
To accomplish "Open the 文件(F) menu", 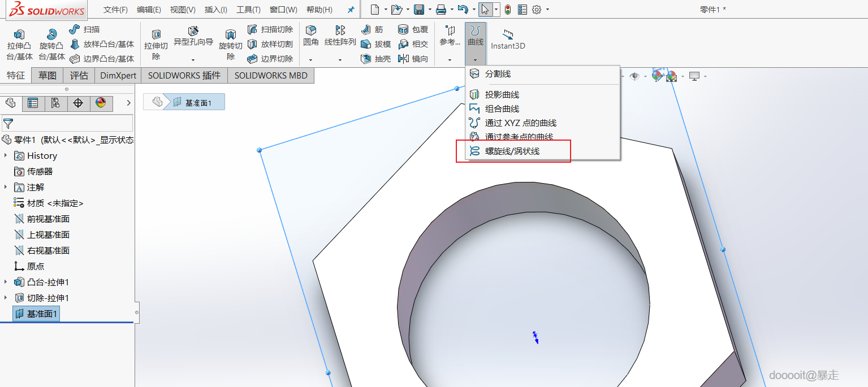I will click(x=115, y=10).
